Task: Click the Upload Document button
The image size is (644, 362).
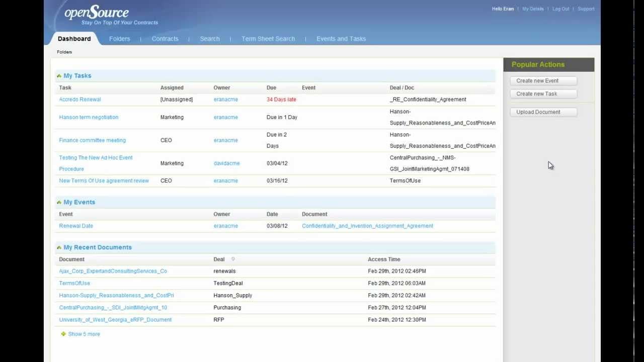Action: 543,112
